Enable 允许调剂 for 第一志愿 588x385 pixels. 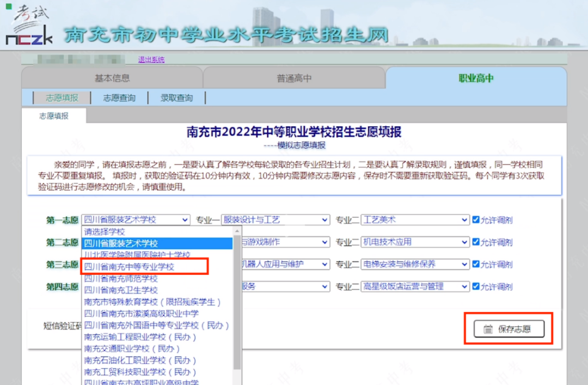coord(475,219)
